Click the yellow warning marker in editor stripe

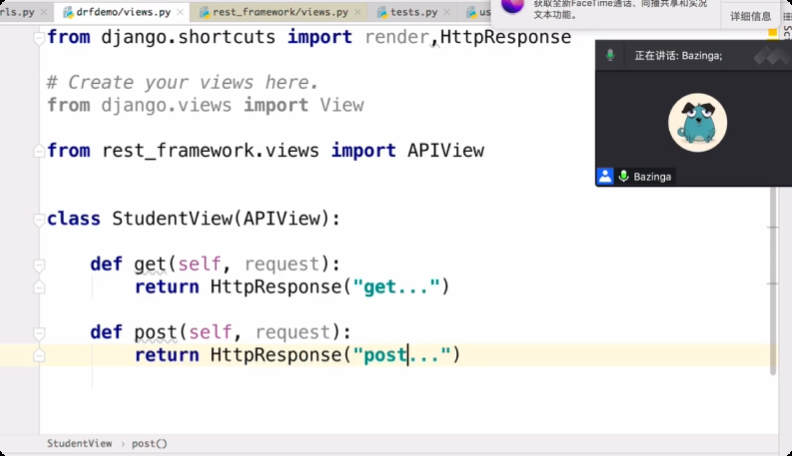point(772,33)
